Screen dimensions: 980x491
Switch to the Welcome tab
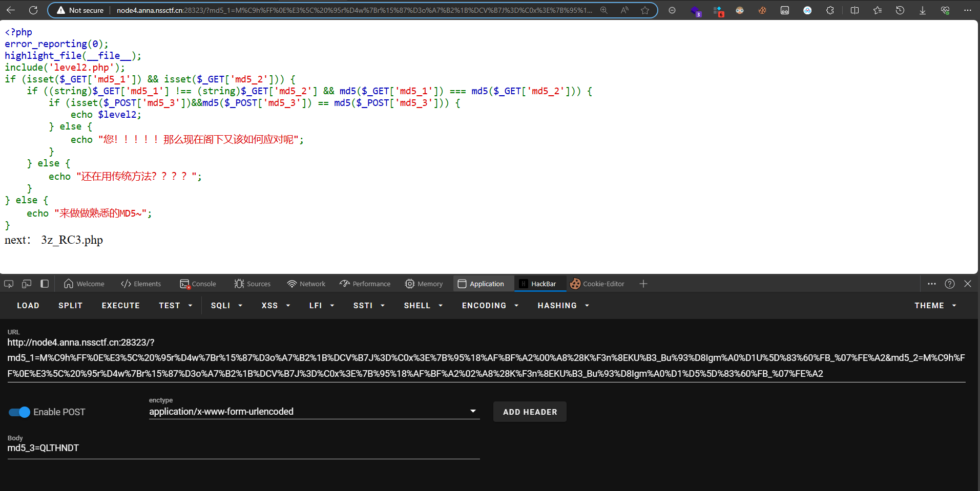(84, 284)
